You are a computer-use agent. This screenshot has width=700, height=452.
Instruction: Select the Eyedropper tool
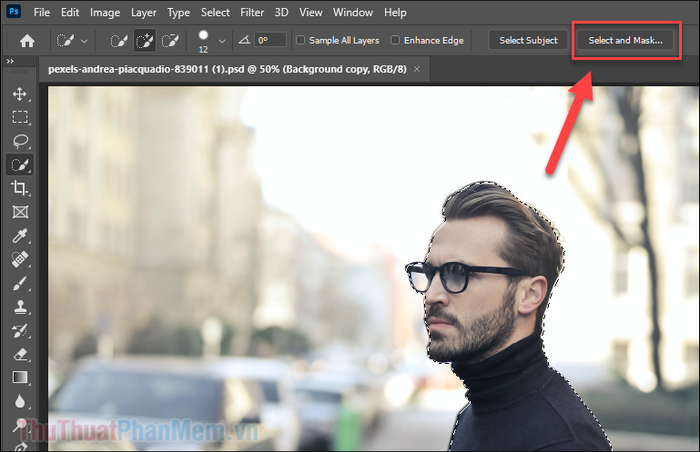click(x=20, y=235)
